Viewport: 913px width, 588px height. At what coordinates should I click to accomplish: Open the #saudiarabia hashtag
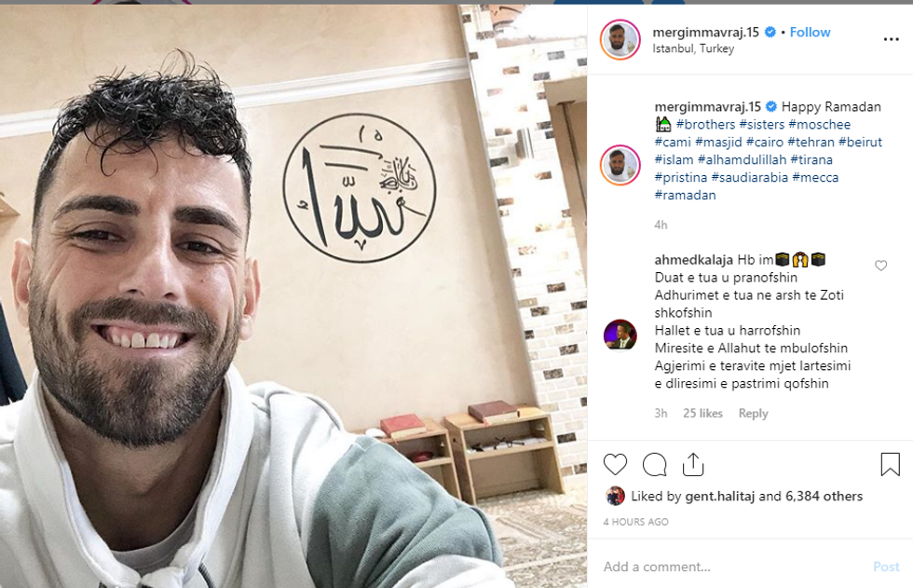pyautogui.click(x=749, y=178)
